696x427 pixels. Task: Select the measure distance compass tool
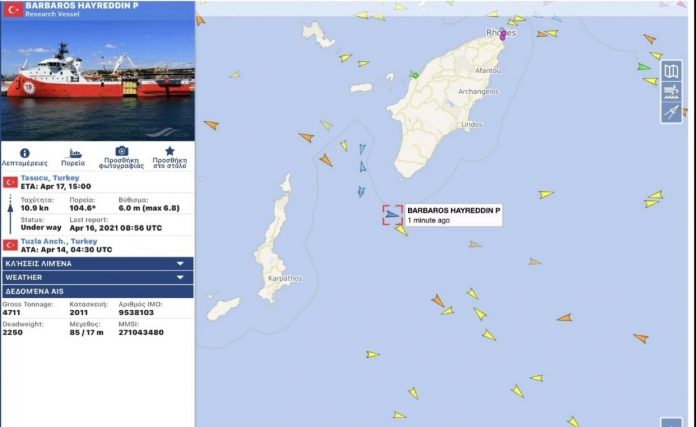pyautogui.click(x=672, y=112)
